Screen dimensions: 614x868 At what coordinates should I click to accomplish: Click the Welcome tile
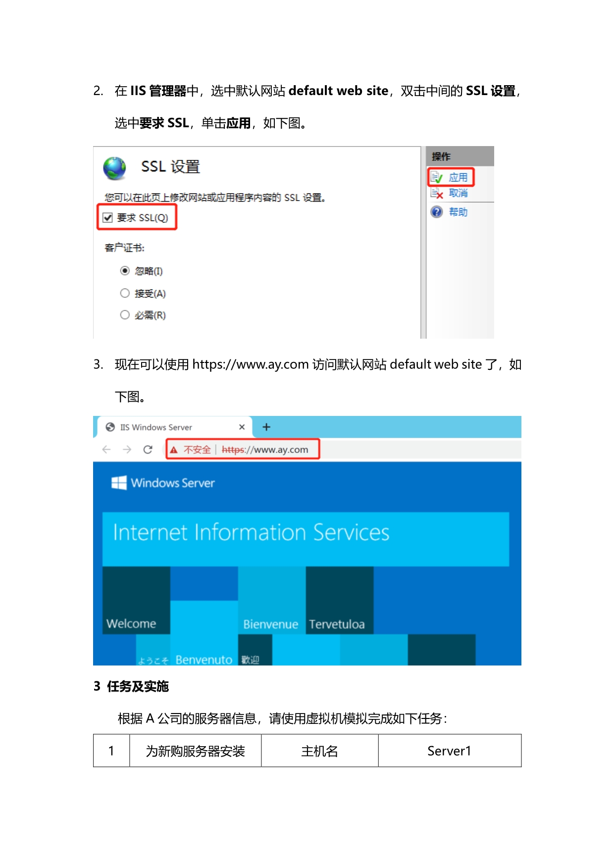pyautogui.click(x=136, y=600)
